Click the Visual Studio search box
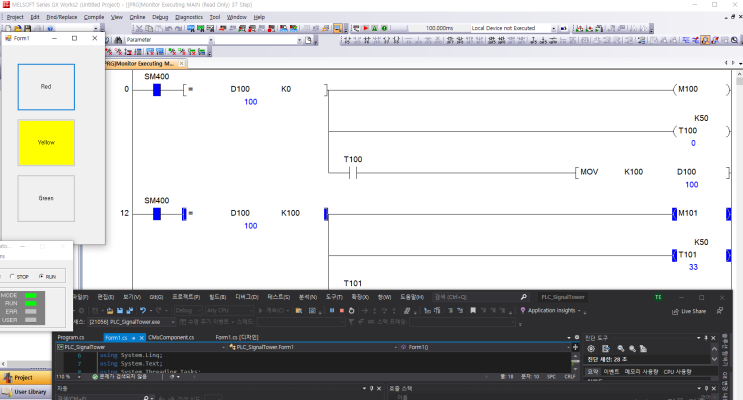This screenshot has width=743, height=400. (x=480, y=297)
